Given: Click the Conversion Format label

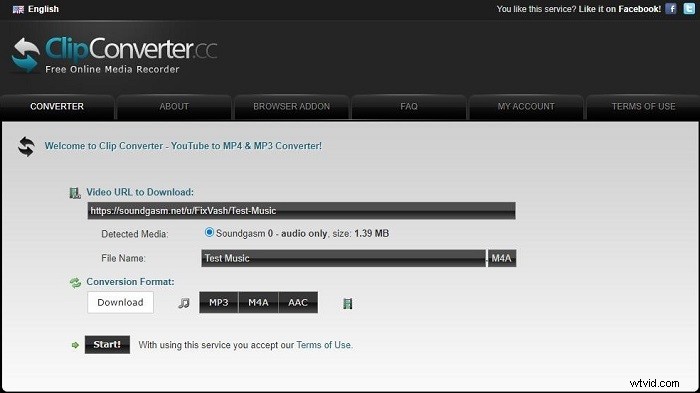Looking at the screenshot, I should tap(130, 282).
